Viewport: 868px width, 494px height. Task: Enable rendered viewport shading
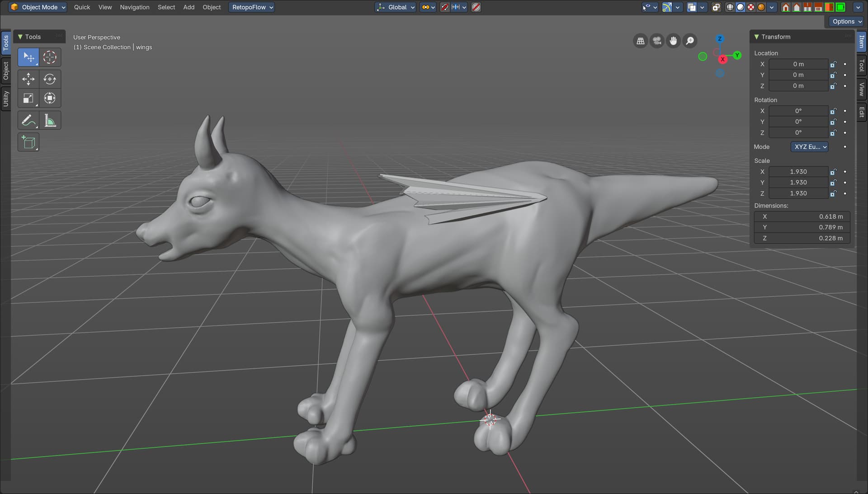click(761, 7)
